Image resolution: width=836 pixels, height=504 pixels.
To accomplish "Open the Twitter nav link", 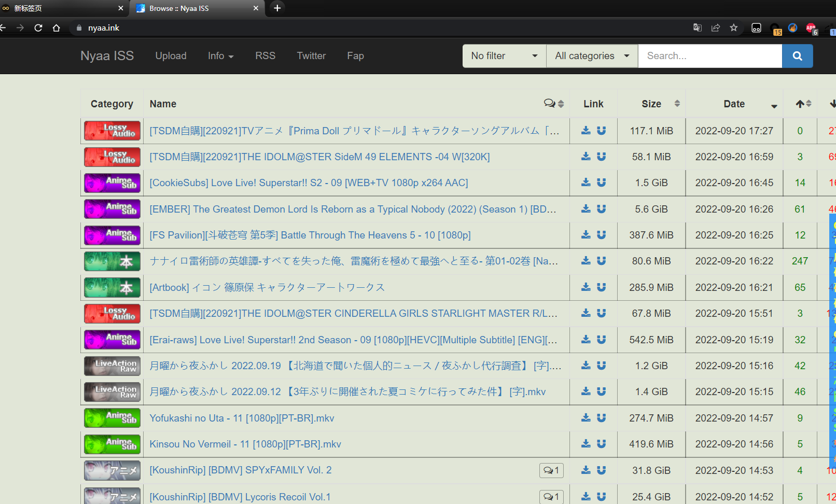I will 311,56.
